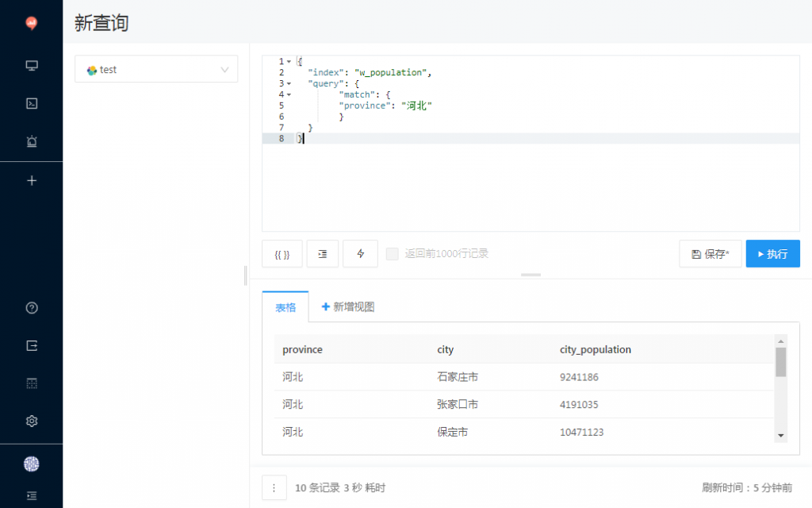Click the user avatar icon in sidebar

(x=32, y=464)
